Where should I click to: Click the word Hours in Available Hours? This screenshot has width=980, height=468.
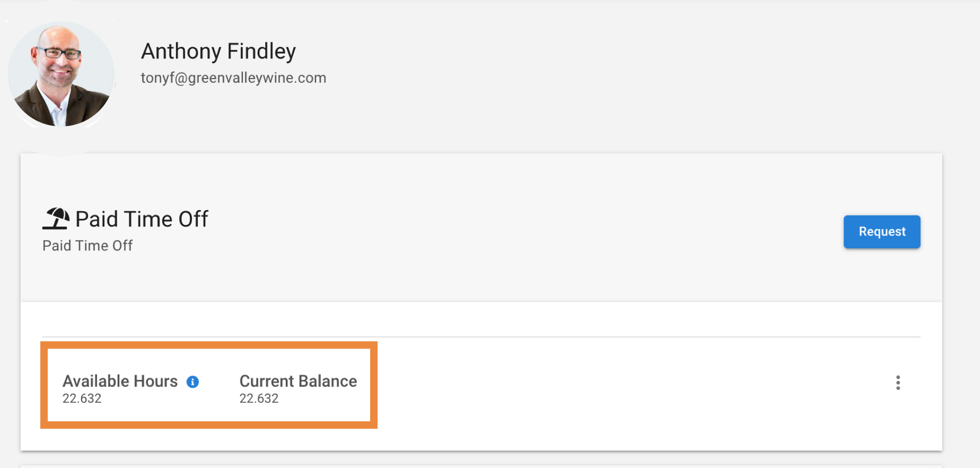coord(155,381)
